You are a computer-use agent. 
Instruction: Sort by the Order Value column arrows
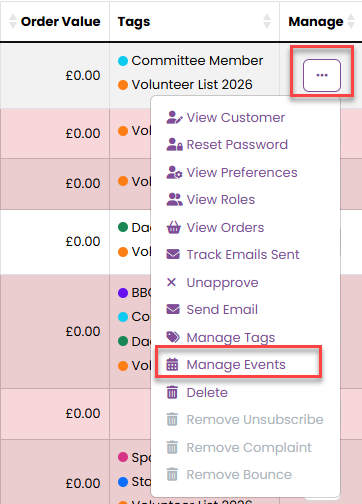(13, 21)
